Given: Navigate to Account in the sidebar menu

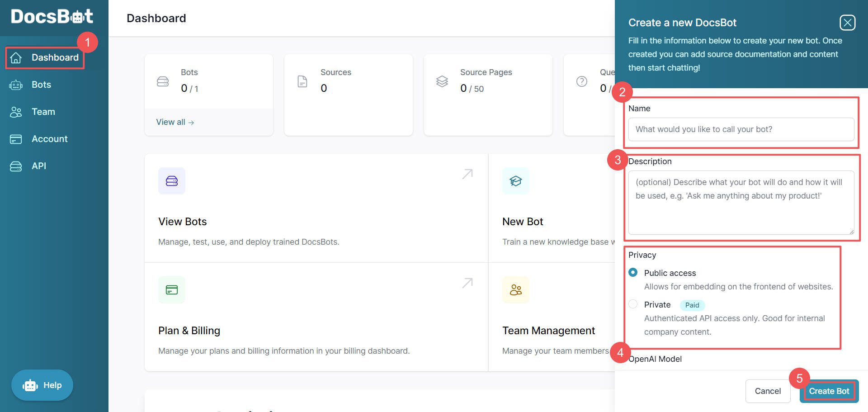Looking at the screenshot, I should [49, 139].
